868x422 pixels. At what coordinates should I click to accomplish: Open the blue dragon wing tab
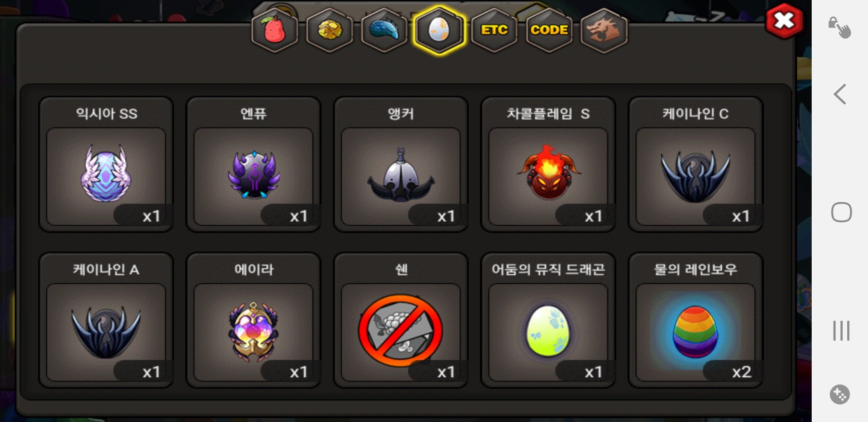(x=384, y=30)
